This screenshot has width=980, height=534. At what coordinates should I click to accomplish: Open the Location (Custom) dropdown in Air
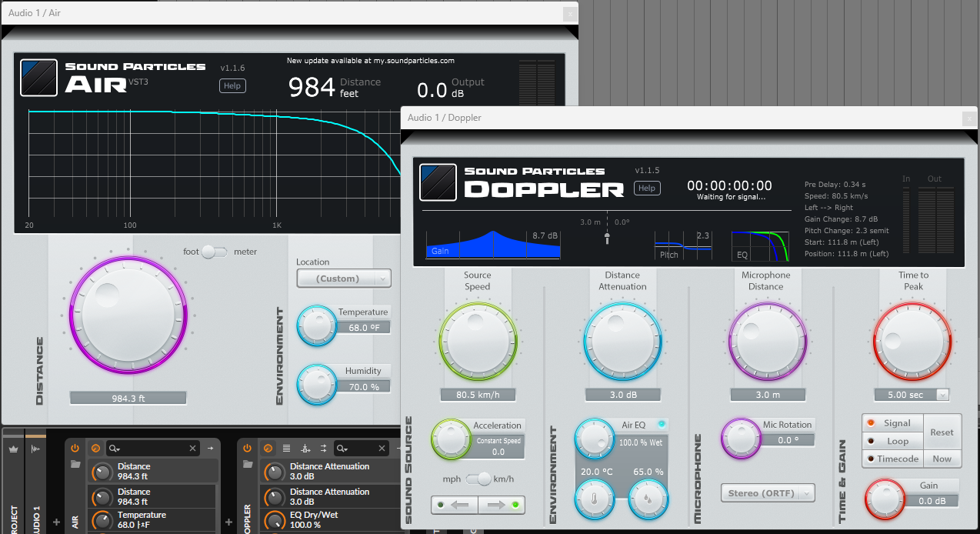pyautogui.click(x=344, y=278)
